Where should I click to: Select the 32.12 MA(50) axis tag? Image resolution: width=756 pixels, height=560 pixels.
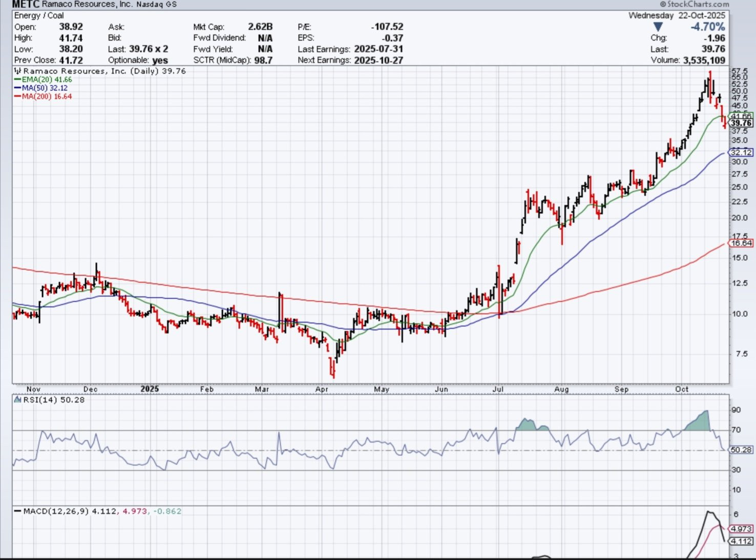(741, 153)
